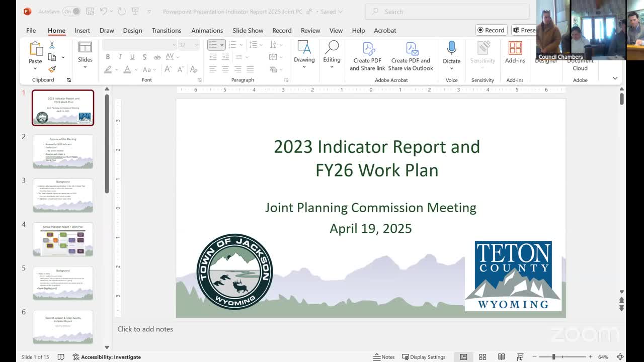The image size is (644, 362).
Task: Click Create PDF and Share link
Action: [367, 56]
